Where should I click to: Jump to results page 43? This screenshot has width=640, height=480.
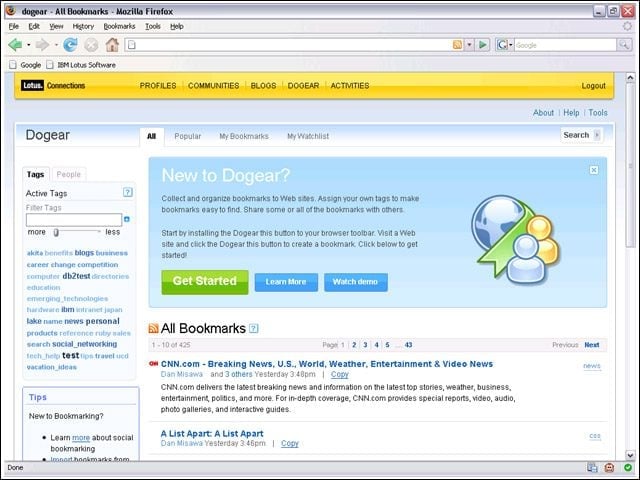click(x=408, y=345)
